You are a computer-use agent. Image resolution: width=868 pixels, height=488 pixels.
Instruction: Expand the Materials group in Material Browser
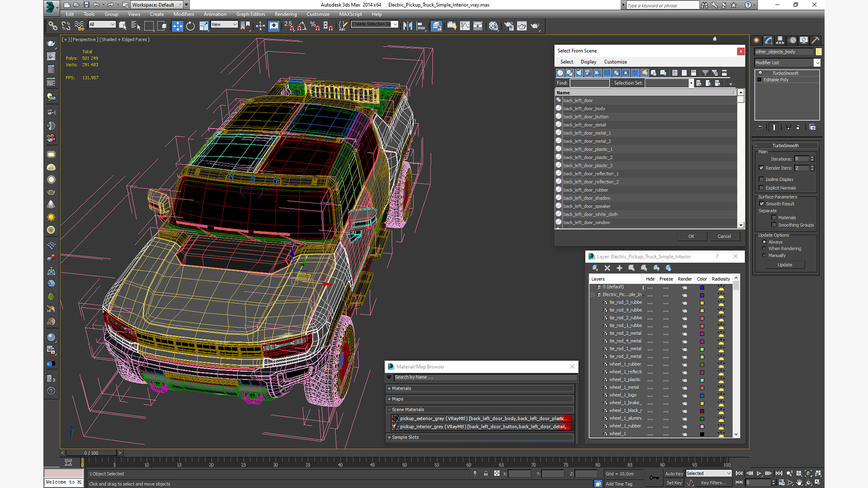pyautogui.click(x=481, y=389)
